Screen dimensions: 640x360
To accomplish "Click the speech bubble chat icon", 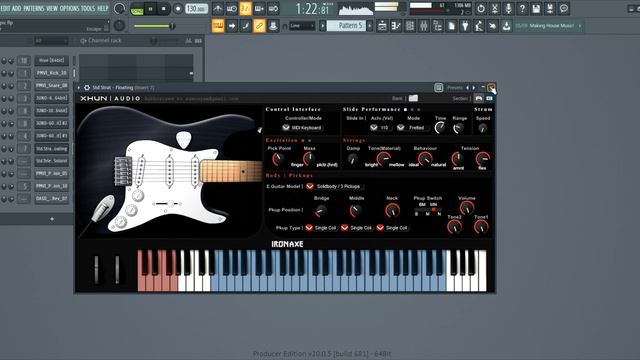I will [x=564, y=8].
